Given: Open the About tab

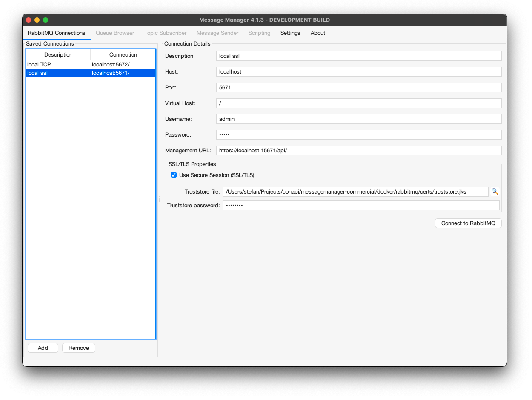Looking at the screenshot, I should coord(318,33).
